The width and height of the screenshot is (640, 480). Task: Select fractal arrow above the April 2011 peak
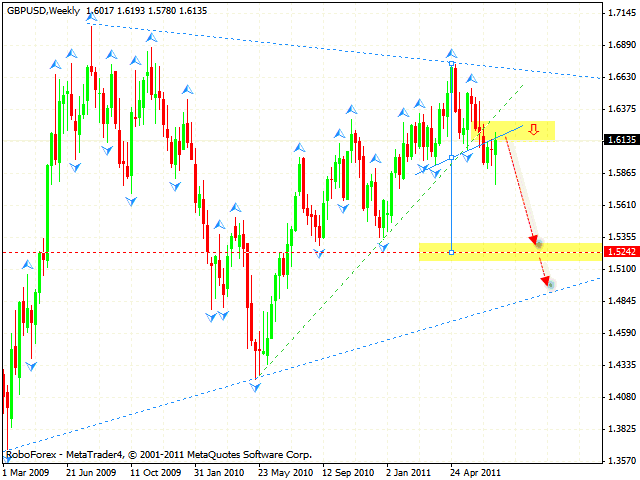coord(451,53)
